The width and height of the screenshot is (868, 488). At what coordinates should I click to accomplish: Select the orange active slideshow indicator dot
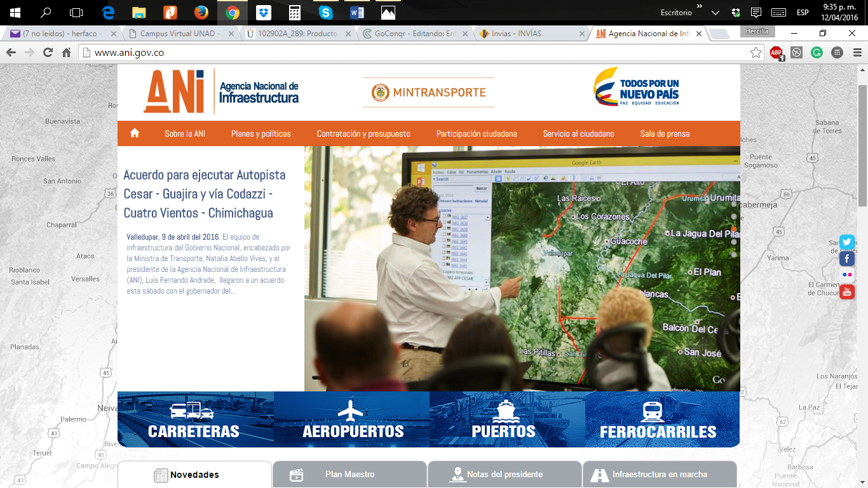pos(734,229)
